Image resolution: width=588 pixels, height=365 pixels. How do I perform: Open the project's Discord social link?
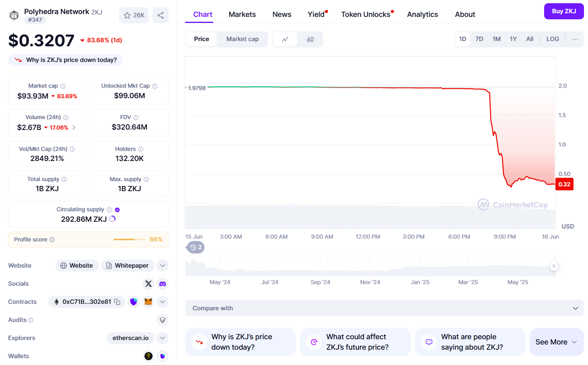[x=162, y=284]
